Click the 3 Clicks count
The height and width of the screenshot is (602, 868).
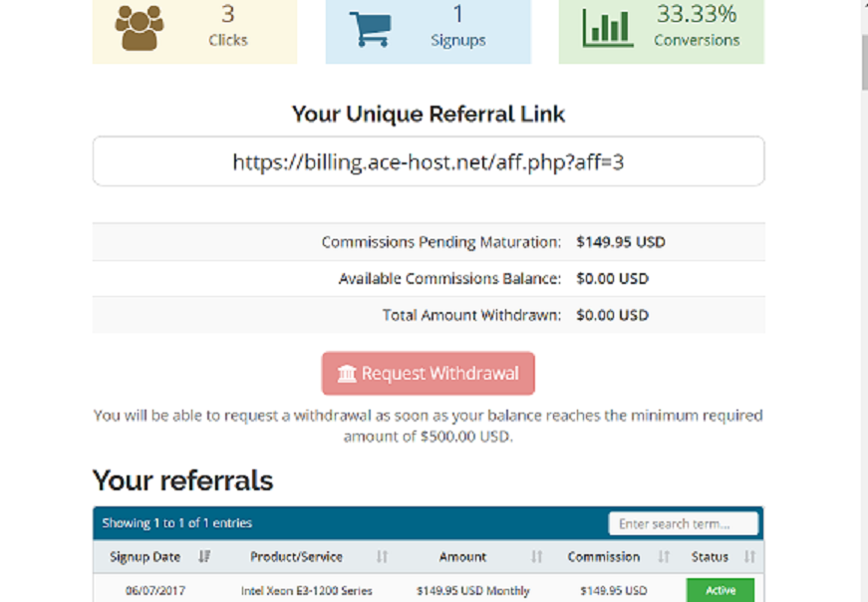(x=228, y=14)
